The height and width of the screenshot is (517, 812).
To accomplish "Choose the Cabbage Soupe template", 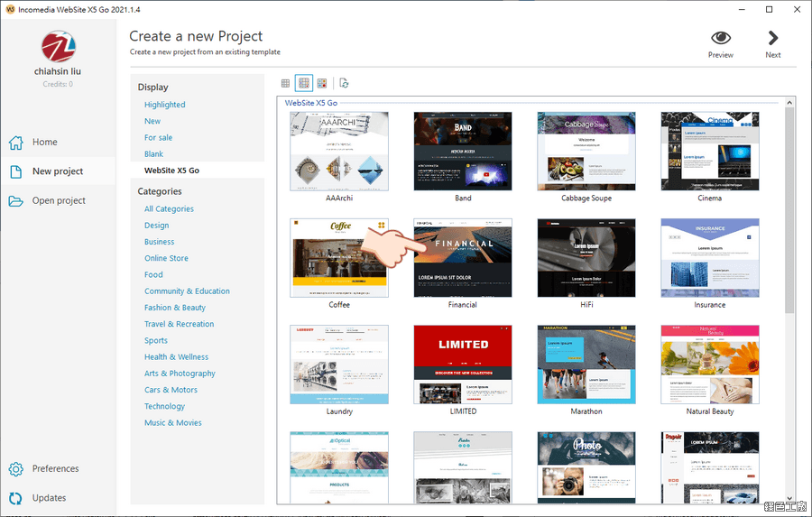I will (x=586, y=152).
